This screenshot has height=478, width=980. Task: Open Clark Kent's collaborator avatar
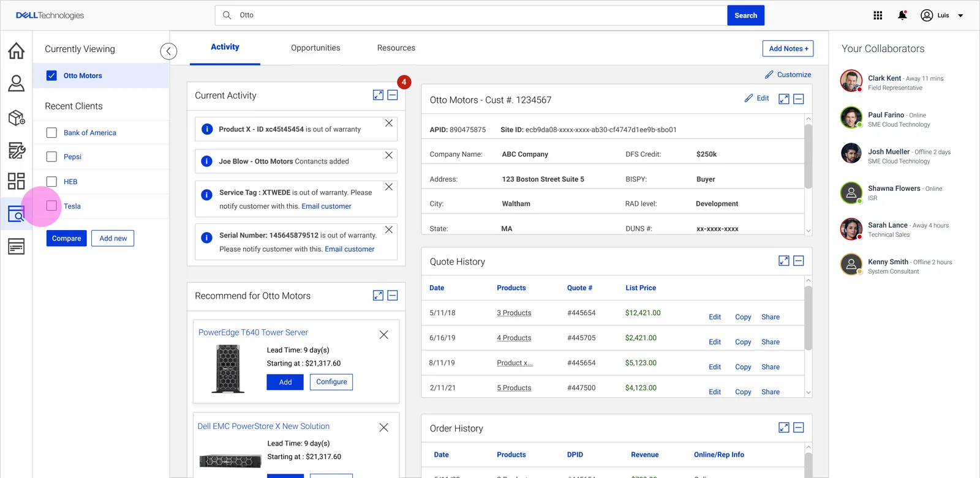pos(851,81)
